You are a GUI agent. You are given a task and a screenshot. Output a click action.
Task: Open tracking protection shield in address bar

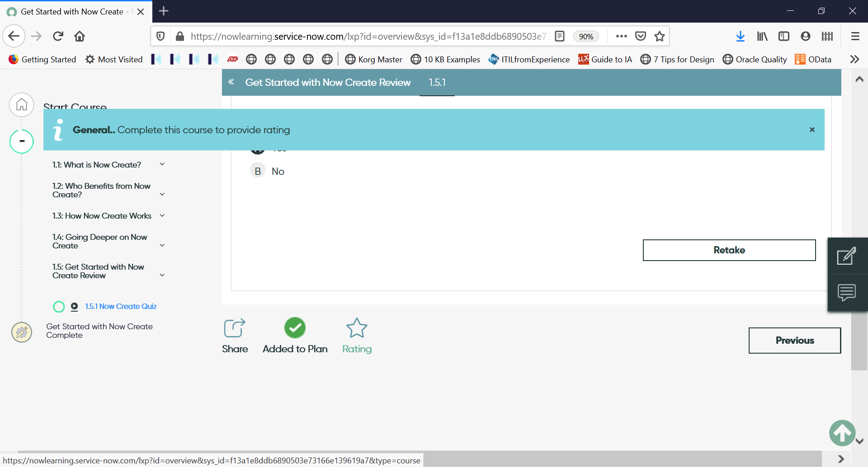(x=160, y=36)
